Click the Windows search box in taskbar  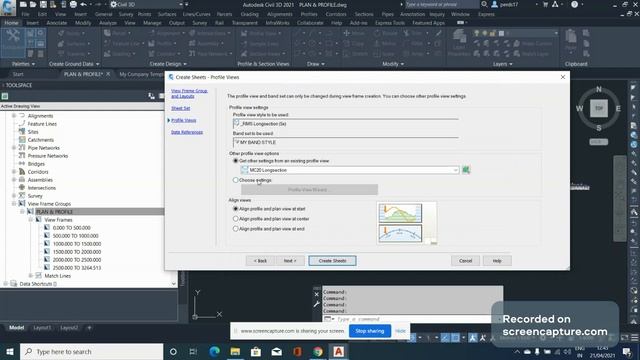pyautogui.click(x=91, y=351)
